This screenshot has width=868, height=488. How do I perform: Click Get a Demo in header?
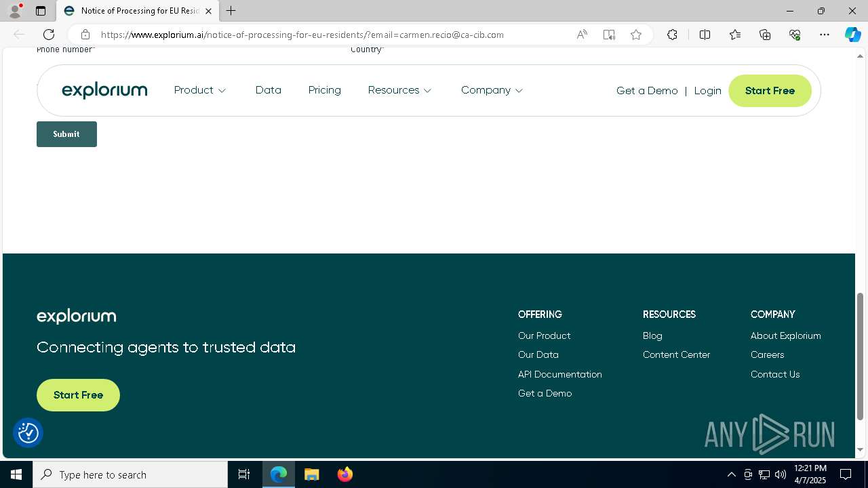[647, 91]
